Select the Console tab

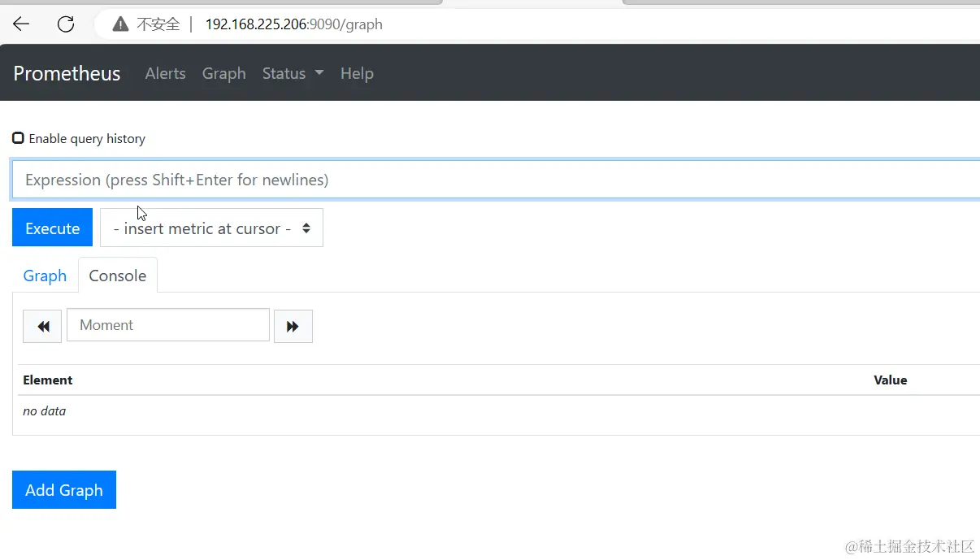click(118, 276)
